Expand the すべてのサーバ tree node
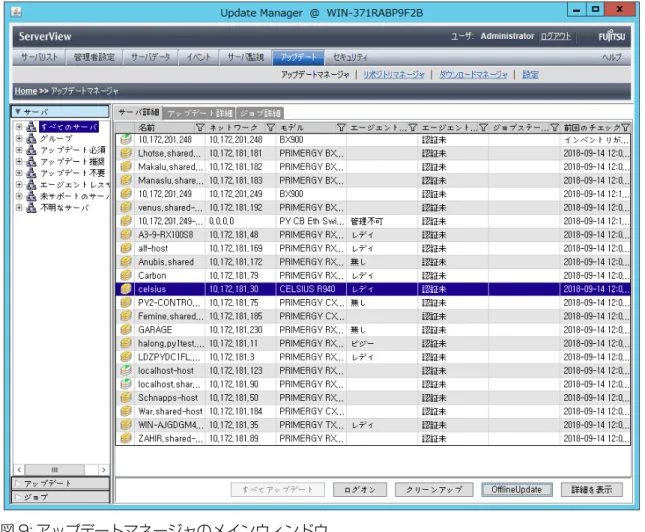Viewport: 645px width, 532px height. 19,127
